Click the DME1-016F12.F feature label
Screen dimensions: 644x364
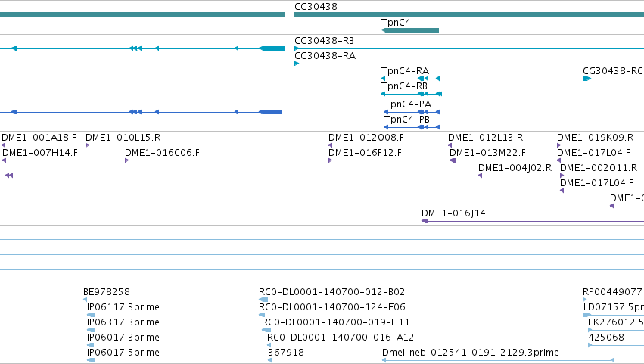pos(365,153)
